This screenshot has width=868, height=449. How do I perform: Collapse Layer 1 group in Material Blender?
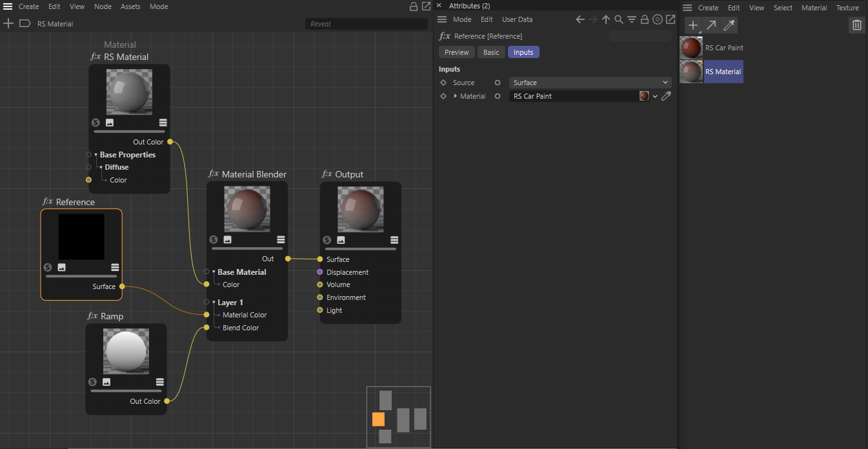[214, 303]
